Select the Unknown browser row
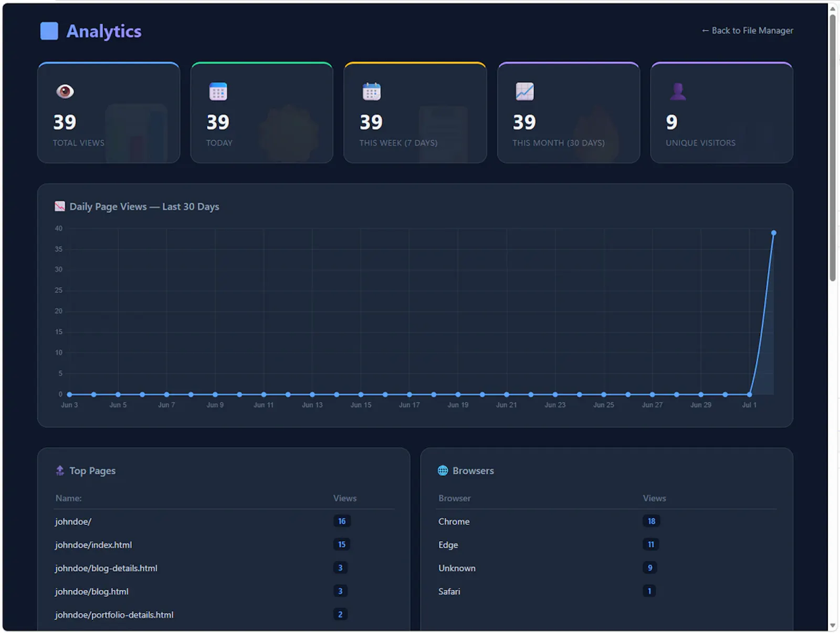This screenshot has height=633, width=840. click(607, 568)
